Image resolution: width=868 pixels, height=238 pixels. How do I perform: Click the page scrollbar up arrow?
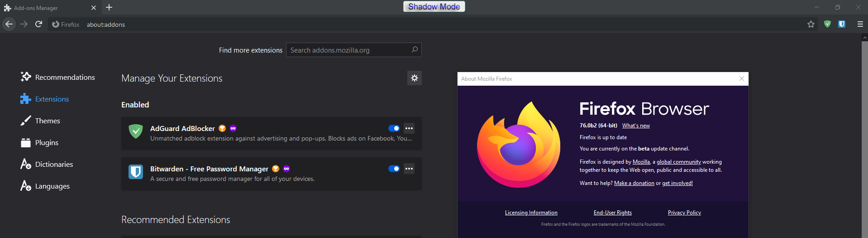pos(864,38)
